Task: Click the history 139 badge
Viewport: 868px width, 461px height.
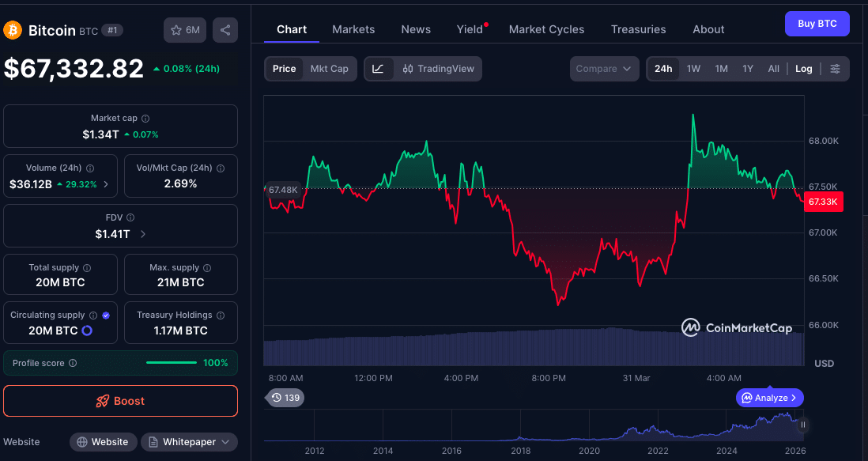Action: pyautogui.click(x=285, y=398)
